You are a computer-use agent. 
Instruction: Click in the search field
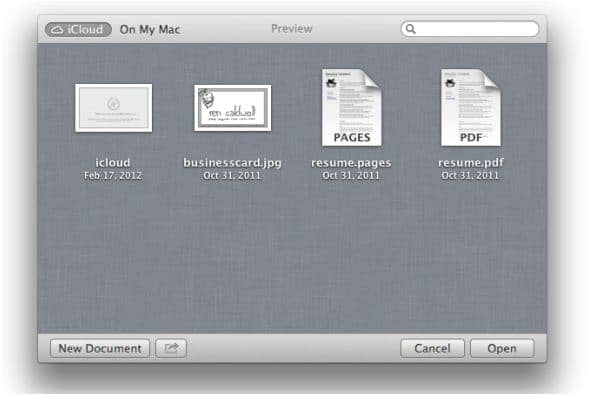[x=470, y=29]
